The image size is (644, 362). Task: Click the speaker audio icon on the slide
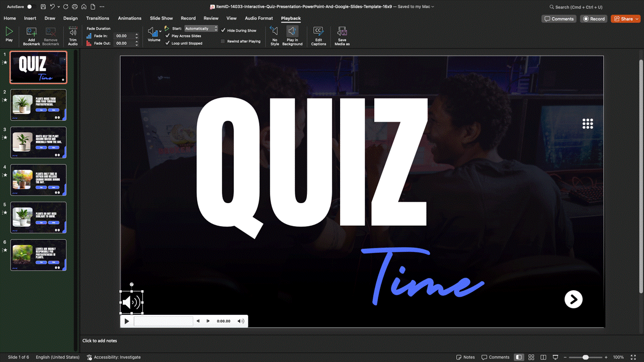pyautogui.click(x=131, y=302)
